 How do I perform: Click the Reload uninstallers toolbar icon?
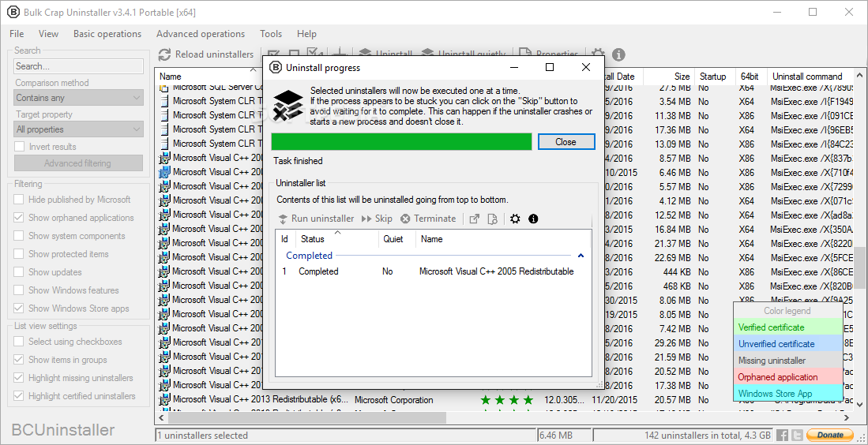[x=163, y=54]
